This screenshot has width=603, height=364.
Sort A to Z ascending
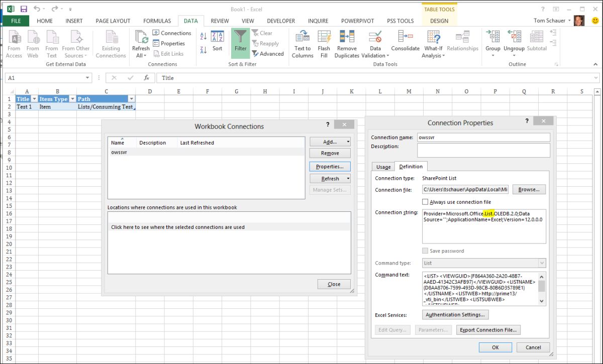(x=204, y=36)
